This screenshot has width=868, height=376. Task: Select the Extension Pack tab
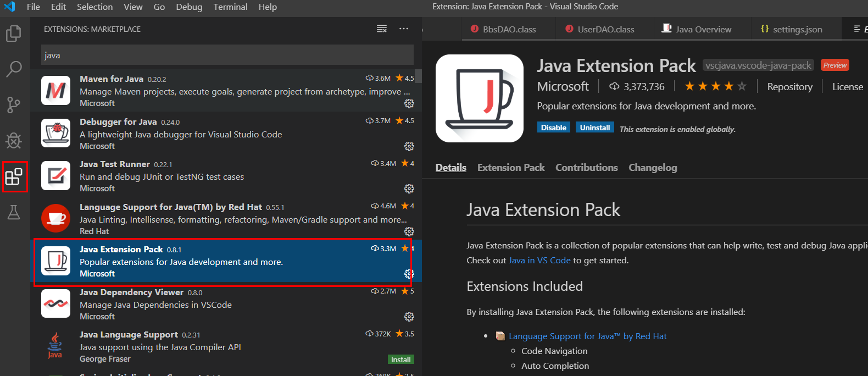511,168
